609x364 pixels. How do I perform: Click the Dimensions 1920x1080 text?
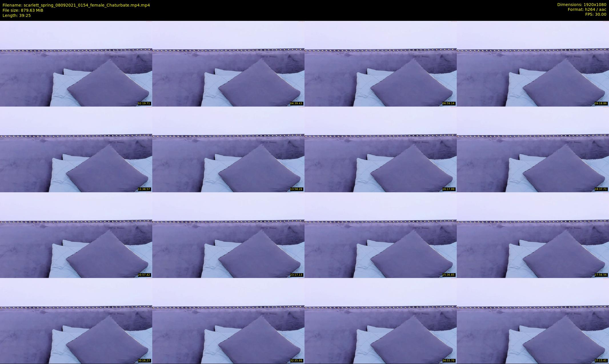(x=582, y=5)
